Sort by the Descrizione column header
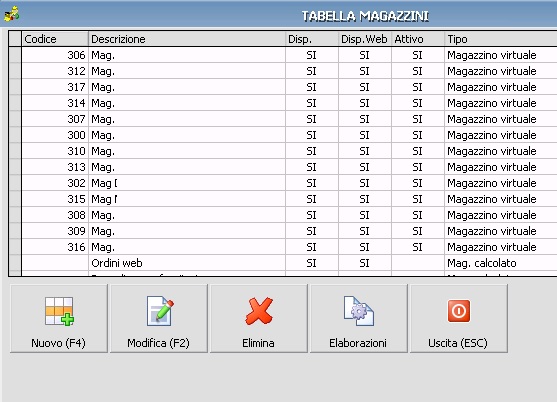The width and height of the screenshot is (557, 402). pyautogui.click(x=187, y=39)
